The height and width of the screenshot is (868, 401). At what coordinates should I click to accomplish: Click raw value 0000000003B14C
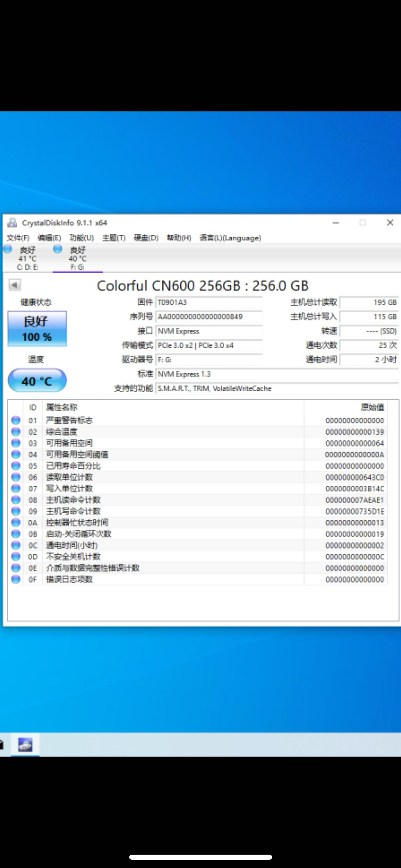coord(355,489)
